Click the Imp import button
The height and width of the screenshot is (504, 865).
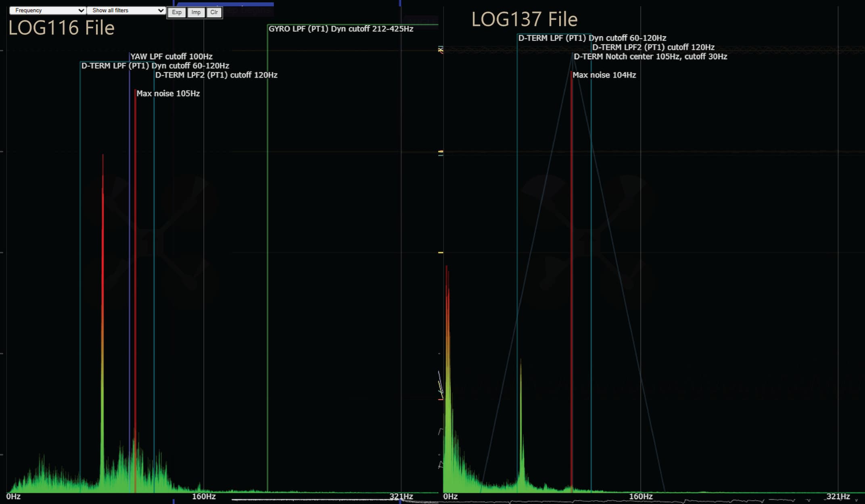point(196,12)
